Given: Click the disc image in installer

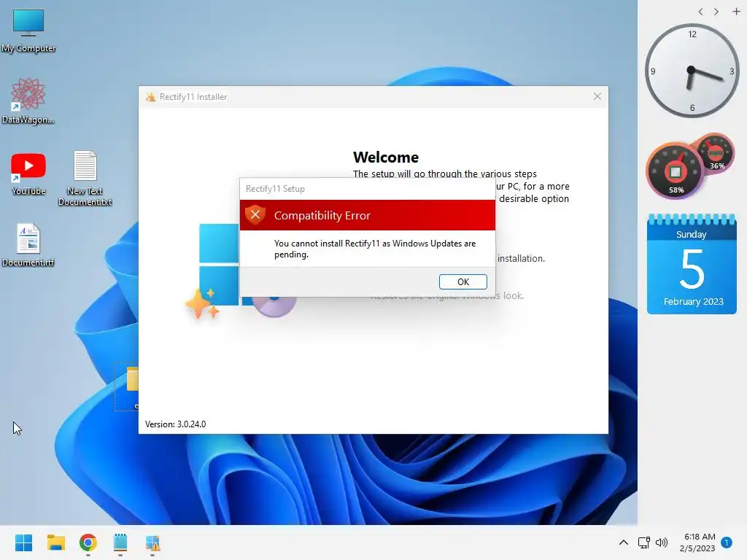Looking at the screenshot, I should pyautogui.click(x=274, y=306).
